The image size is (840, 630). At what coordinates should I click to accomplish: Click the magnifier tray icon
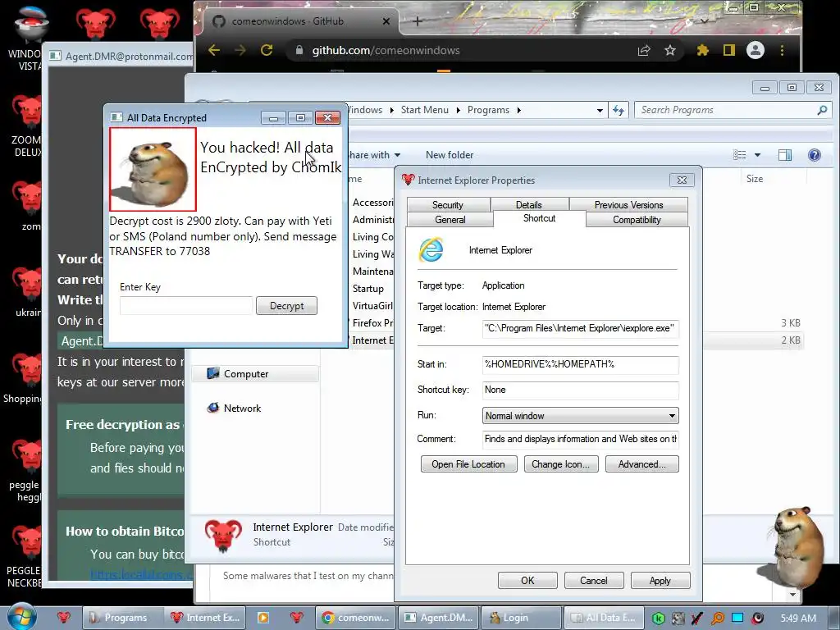coord(718,619)
